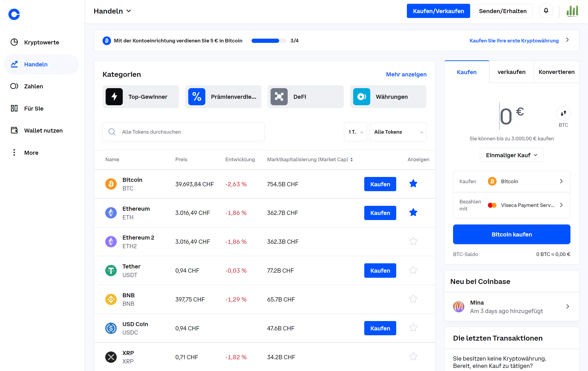Click the Ethereum coin logo

[x=111, y=213]
